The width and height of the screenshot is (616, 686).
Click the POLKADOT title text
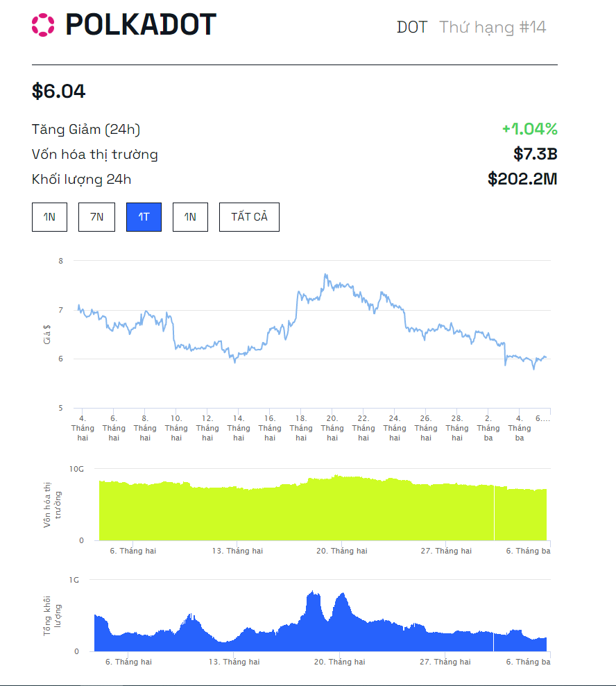click(x=141, y=24)
